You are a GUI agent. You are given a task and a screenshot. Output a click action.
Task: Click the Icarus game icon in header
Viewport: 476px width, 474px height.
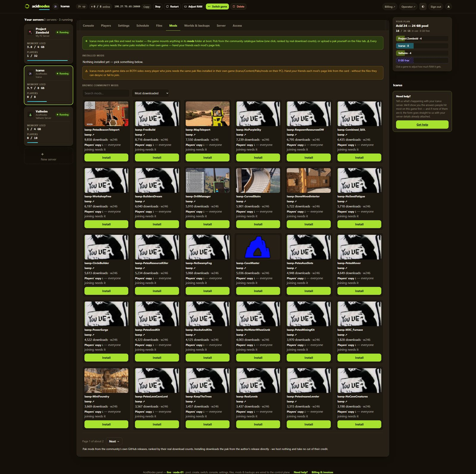click(x=56, y=7)
